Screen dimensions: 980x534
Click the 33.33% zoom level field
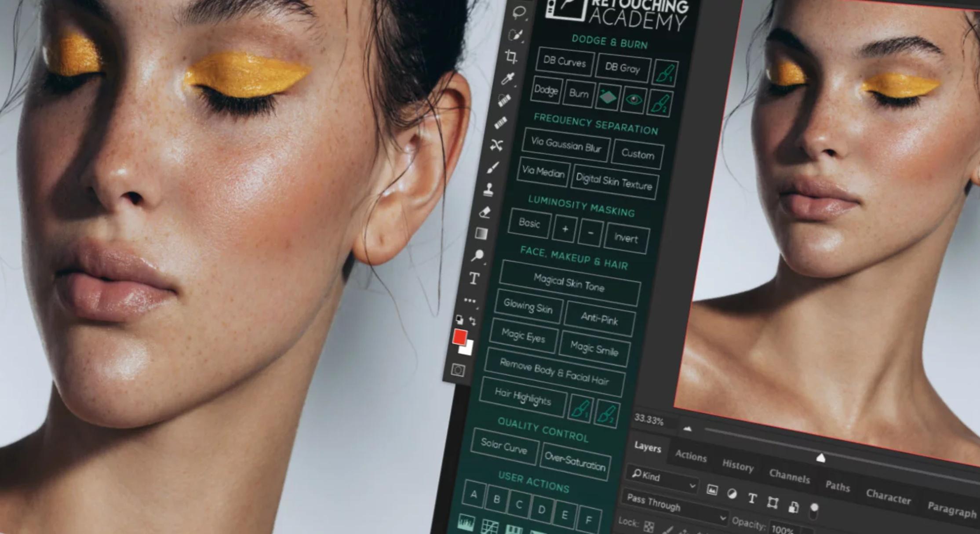pos(649,420)
